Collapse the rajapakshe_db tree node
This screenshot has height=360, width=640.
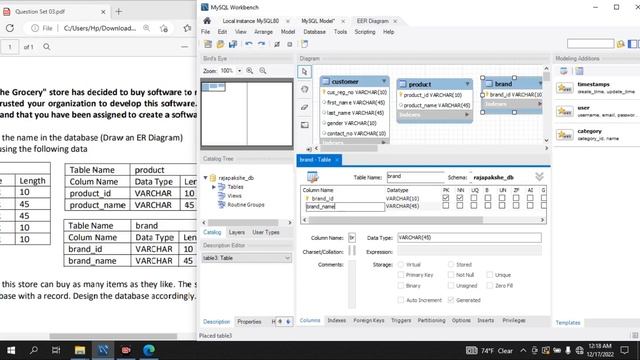point(205,178)
